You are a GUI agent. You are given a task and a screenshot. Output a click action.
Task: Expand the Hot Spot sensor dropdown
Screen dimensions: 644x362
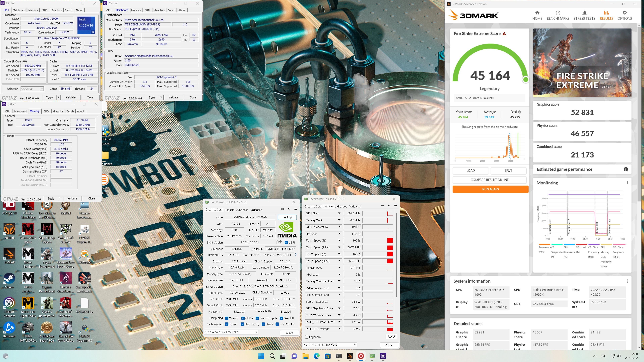(x=339, y=234)
